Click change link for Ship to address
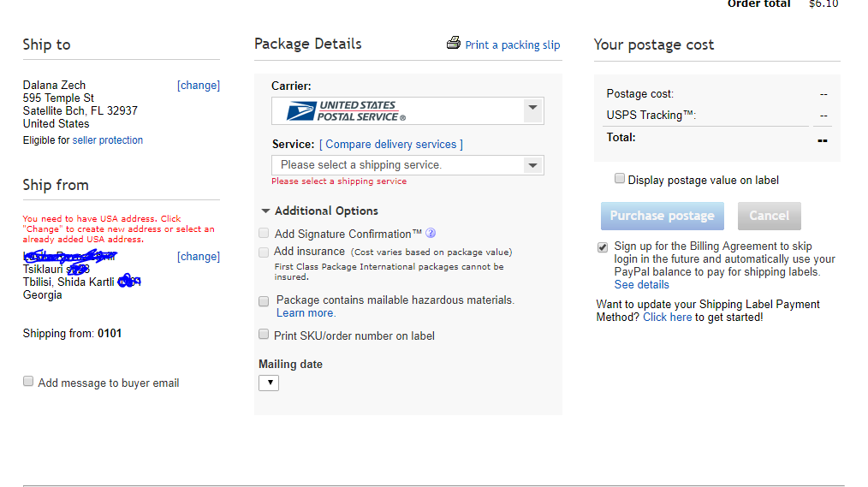The image size is (868, 487). 199,86
